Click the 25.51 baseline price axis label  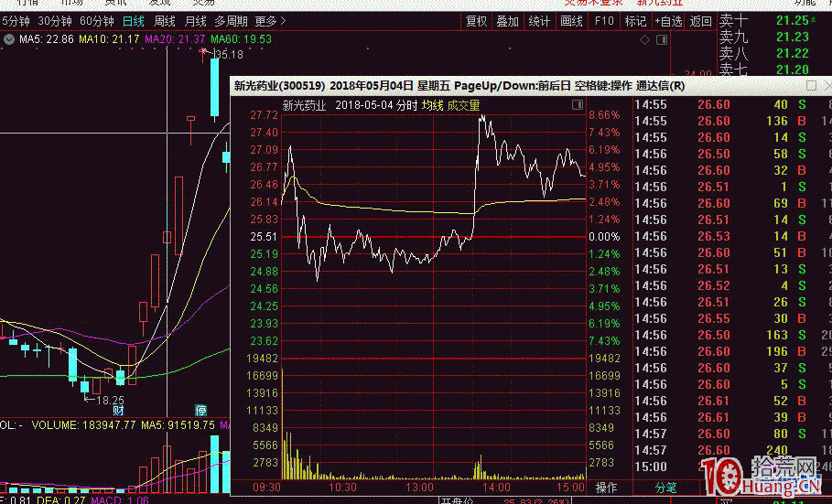click(x=264, y=237)
